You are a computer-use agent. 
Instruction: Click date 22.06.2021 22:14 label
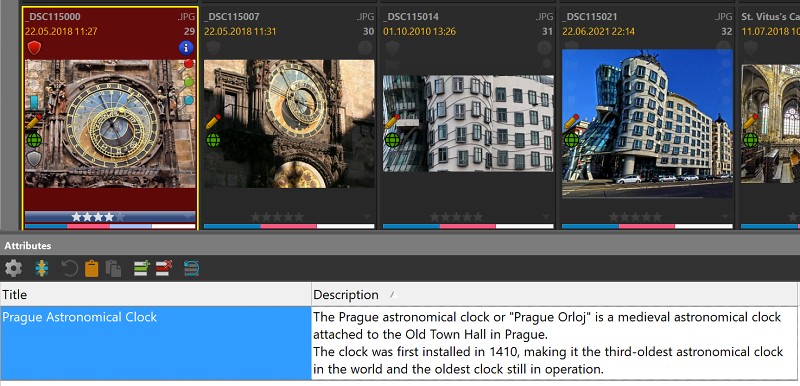pos(598,32)
